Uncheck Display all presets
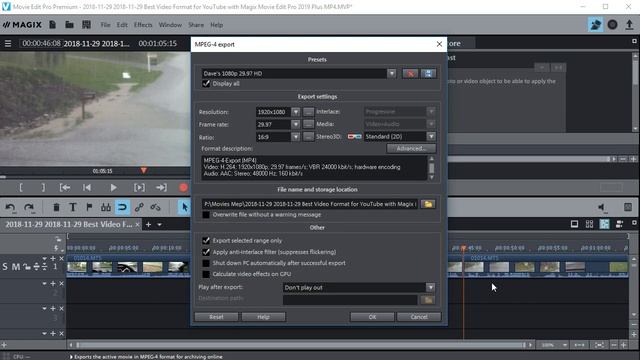The image size is (640, 360). (x=206, y=84)
